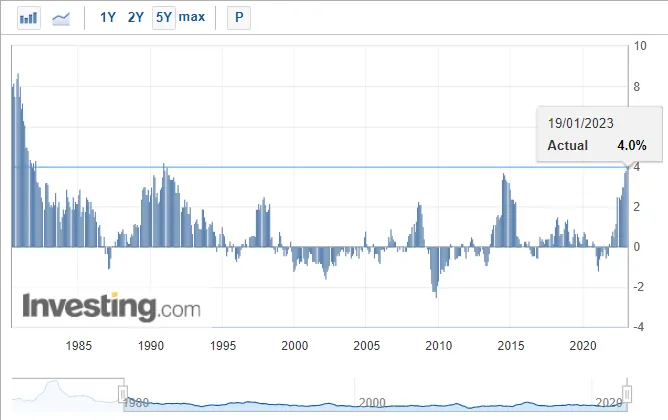This screenshot has width=668, height=420.
Task: Click the y-axis value 0
Action: [636, 247]
